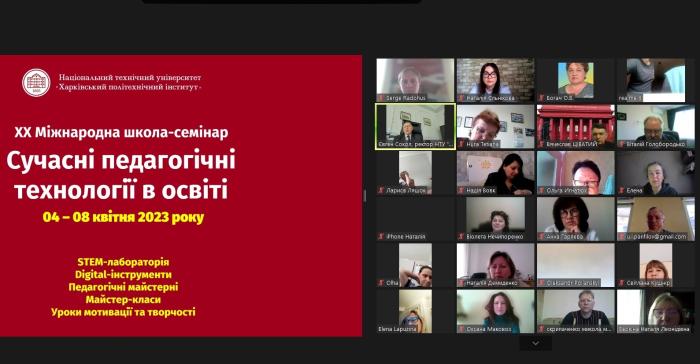Click muted mic icon beside Olha

(381, 283)
